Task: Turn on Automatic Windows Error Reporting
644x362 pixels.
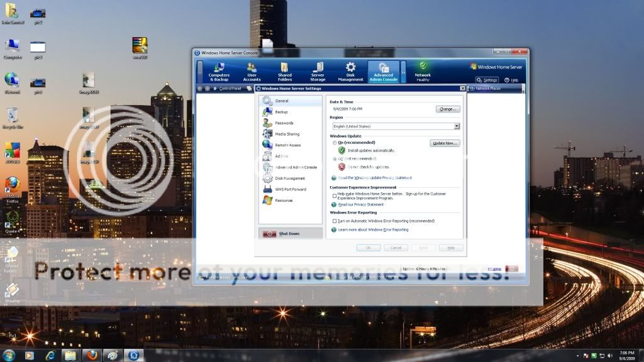Action: point(335,221)
